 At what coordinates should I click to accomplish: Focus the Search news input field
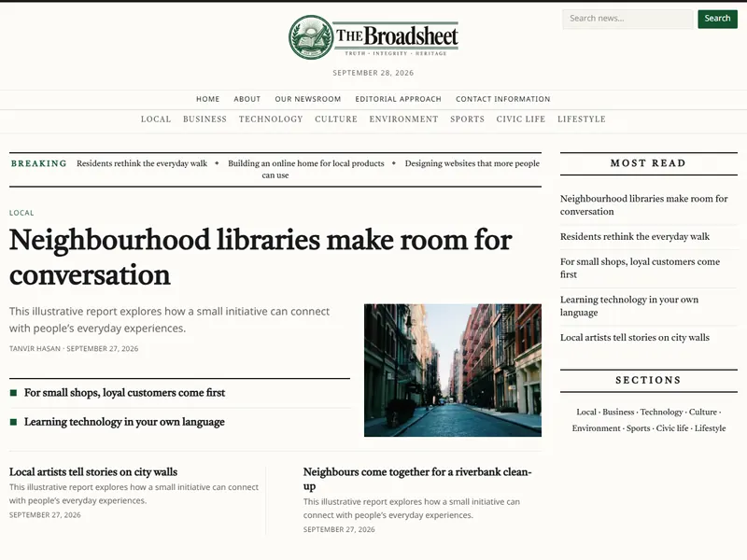[x=627, y=19]
